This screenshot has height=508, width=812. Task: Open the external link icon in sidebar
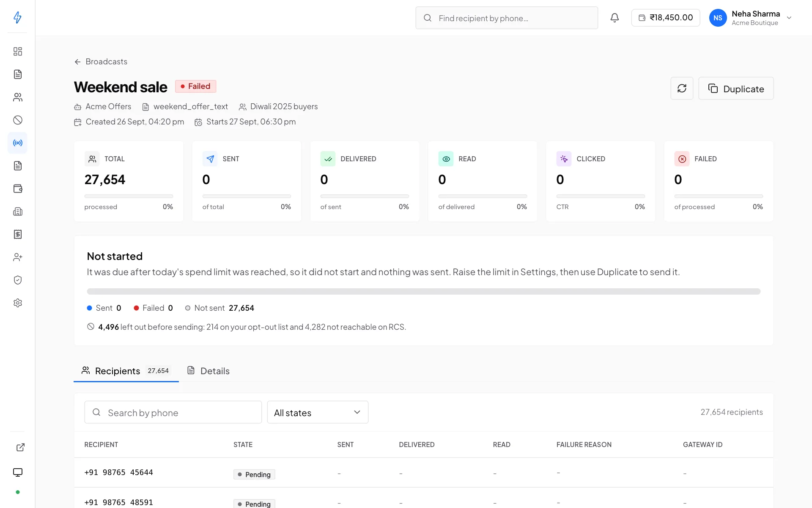(20, 447)
